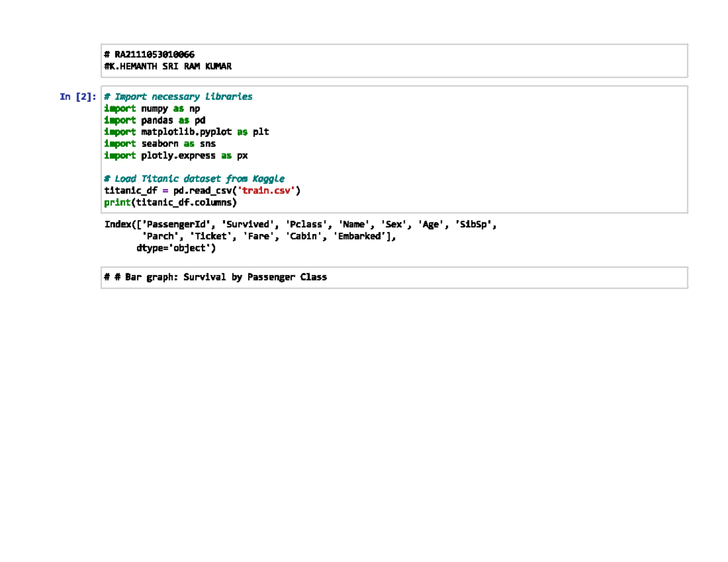Place cursor on import pandas line

coord(155,120)
